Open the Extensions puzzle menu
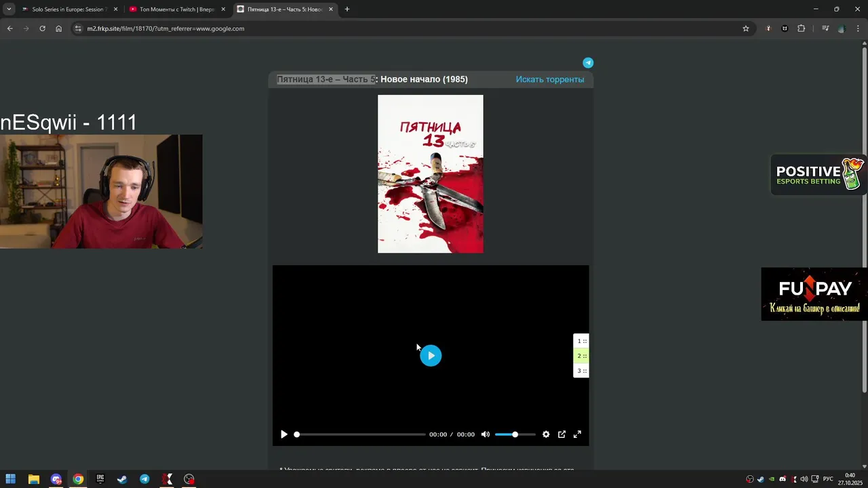 (x=801, y=28)
